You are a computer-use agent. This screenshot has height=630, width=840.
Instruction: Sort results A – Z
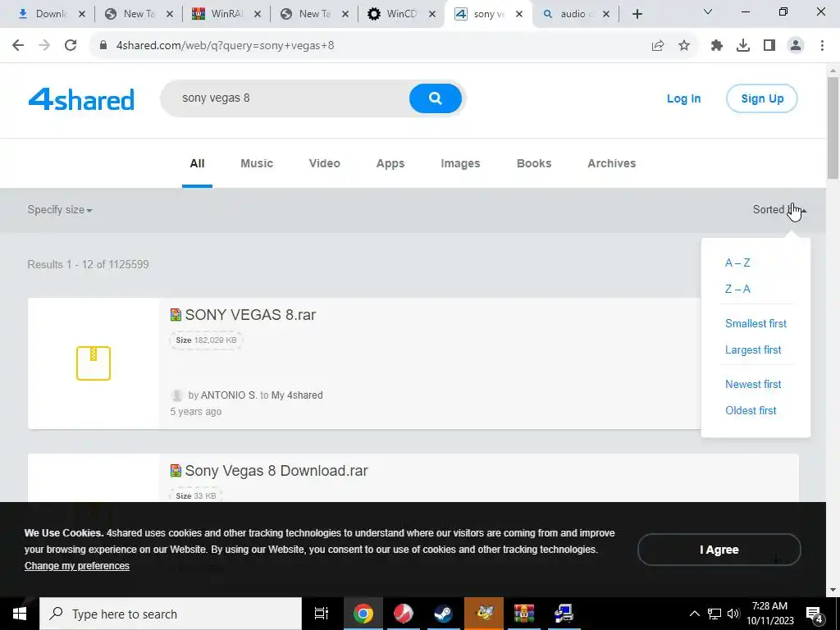[737, 263]
